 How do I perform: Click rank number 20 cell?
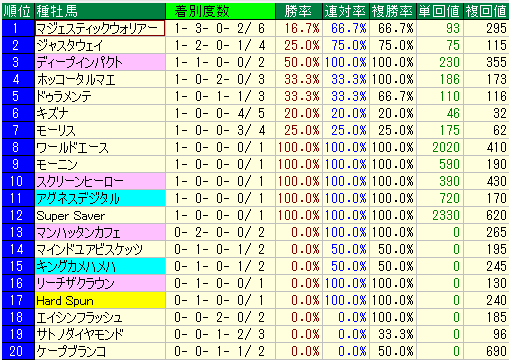(x=18, y=351)
